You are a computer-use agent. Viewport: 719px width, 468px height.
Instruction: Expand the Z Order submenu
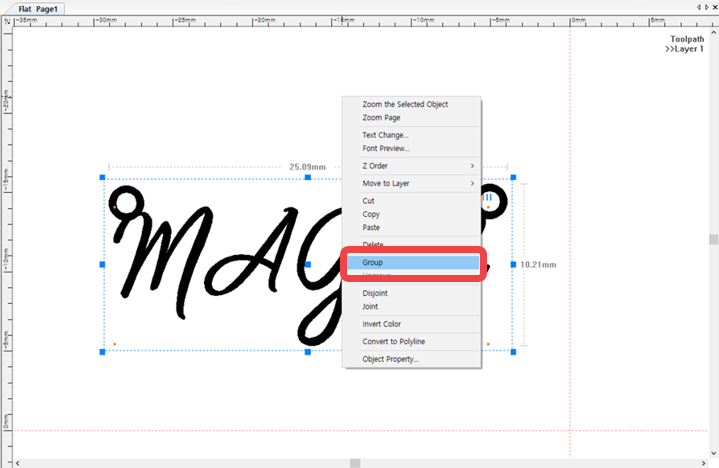tap(412, 165)
